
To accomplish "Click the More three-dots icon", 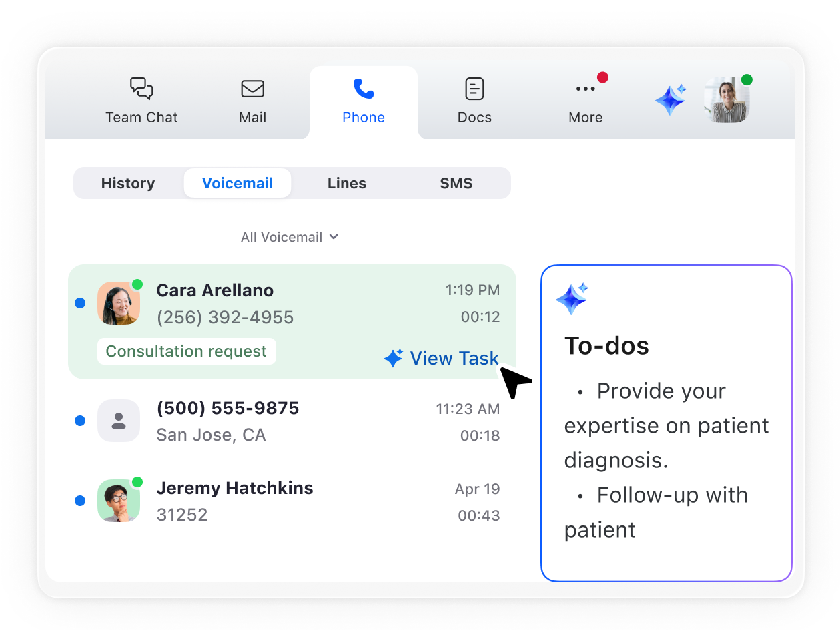I will click(x=585, y=89).
